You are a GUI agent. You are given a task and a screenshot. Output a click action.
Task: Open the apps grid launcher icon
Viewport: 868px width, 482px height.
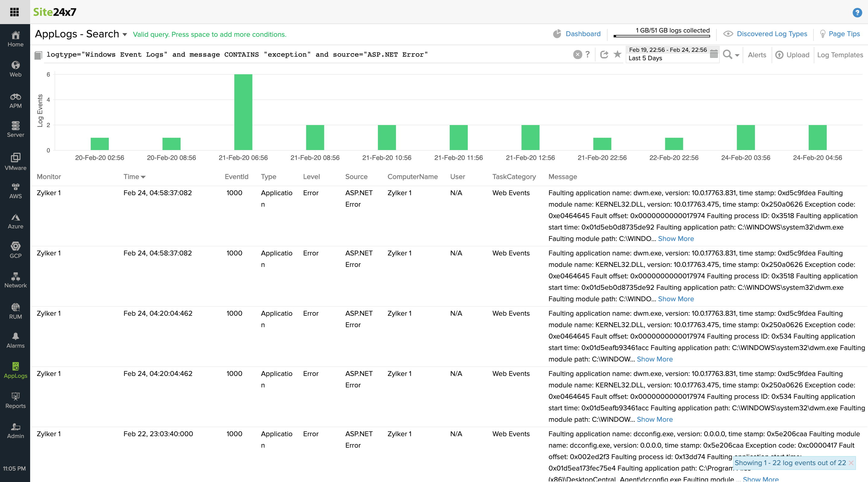tap(14, 12)
